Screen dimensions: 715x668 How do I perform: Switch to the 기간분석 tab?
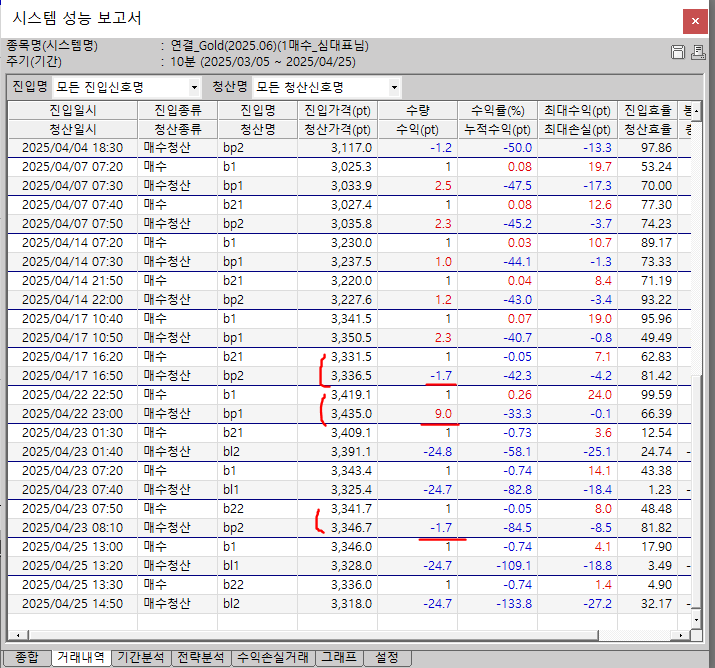click(x=139, y=657)
